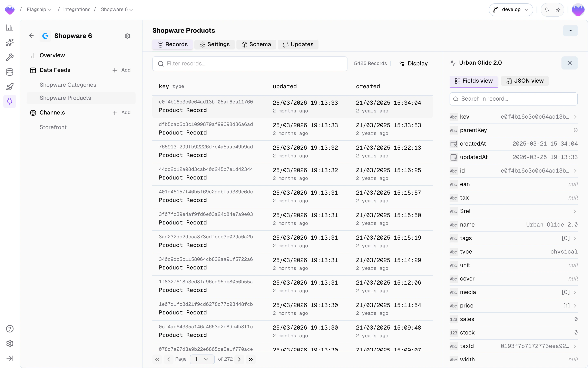
Task: Switch to the Schema tab
Action: tap(256, 45)
